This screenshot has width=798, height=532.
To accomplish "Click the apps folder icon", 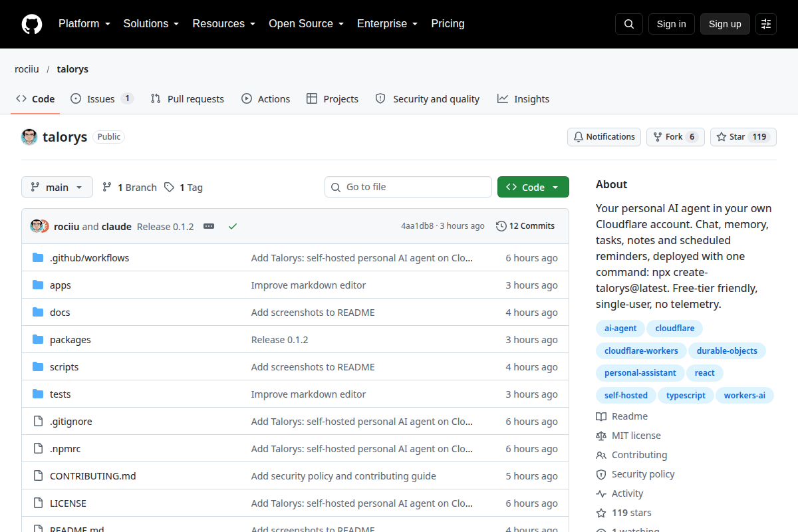I will tap(38, 285).
